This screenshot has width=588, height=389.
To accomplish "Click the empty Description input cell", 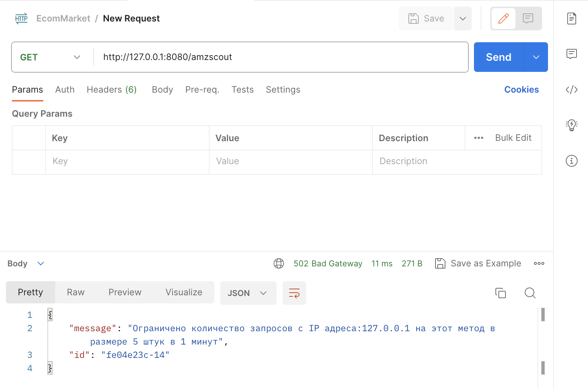I will (x=457, y=162).
